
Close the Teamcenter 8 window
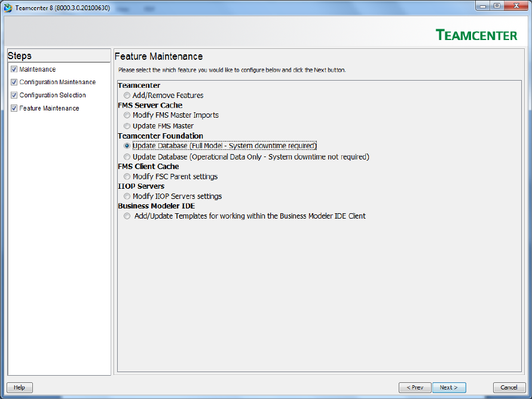(516, 6)
